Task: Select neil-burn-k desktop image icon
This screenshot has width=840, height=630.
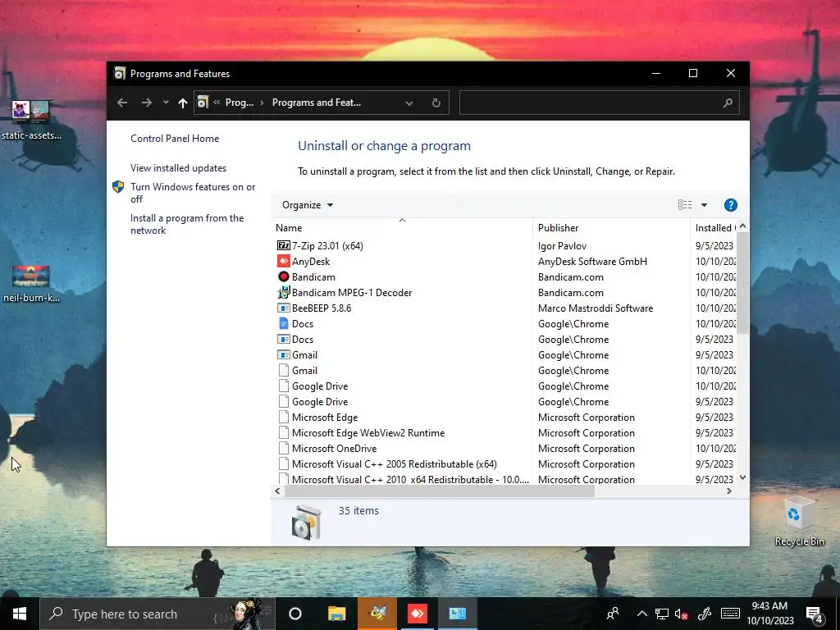Action: coord(31,284)
